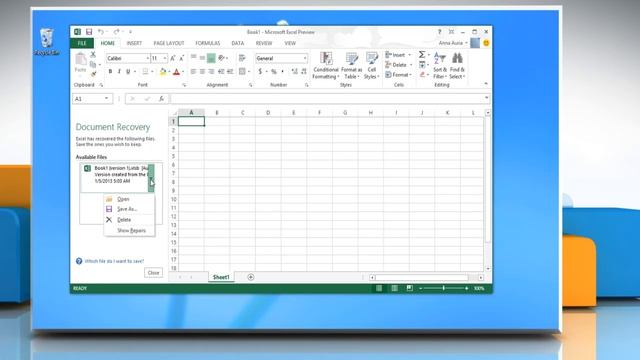Open the Delete cells dropdown arrow
This screenshot has width=640, height=360.
[411, 65]
